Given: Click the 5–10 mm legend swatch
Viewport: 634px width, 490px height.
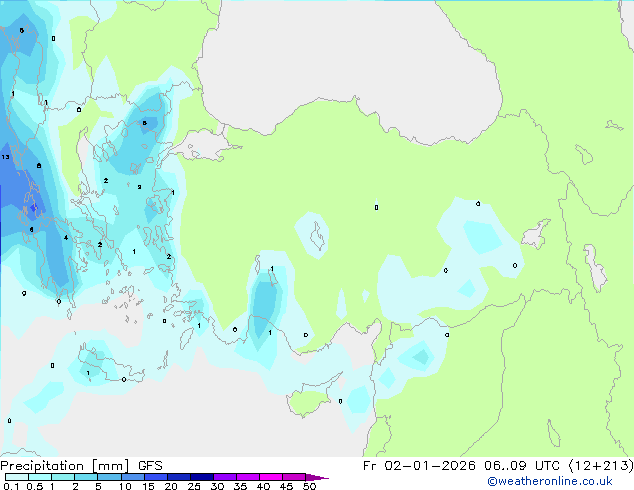Looking at the screenshot, I should pyautogui.click(x=109, y=477).
